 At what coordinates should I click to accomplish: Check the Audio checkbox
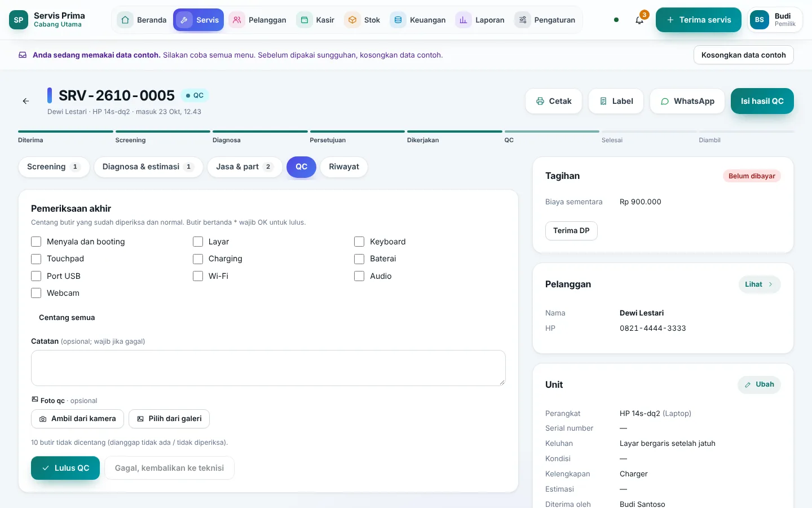coord(359,276)
